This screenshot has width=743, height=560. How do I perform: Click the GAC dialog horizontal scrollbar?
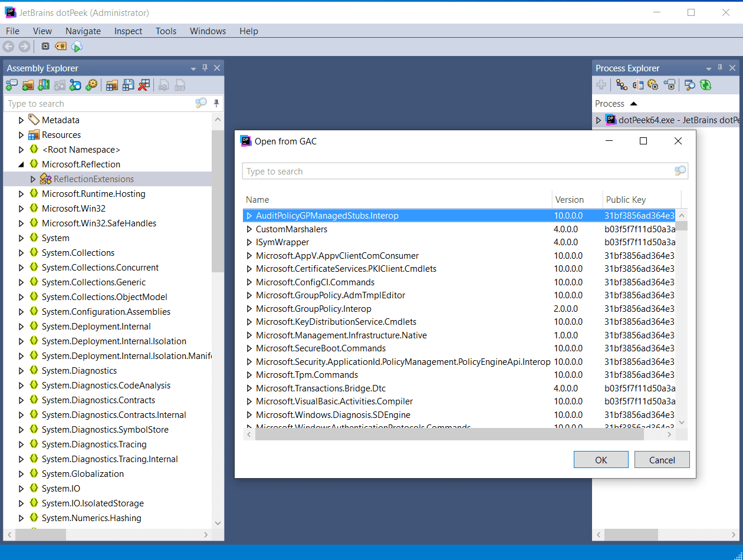pos(449,434)
